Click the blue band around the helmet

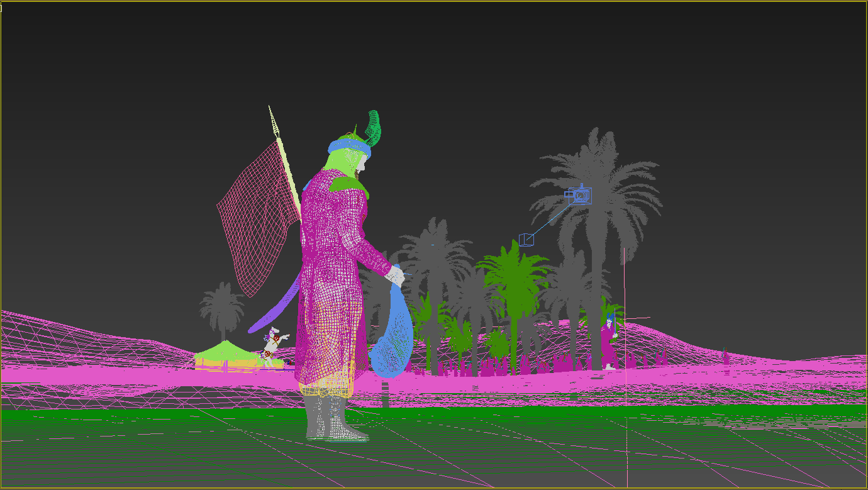348,147
